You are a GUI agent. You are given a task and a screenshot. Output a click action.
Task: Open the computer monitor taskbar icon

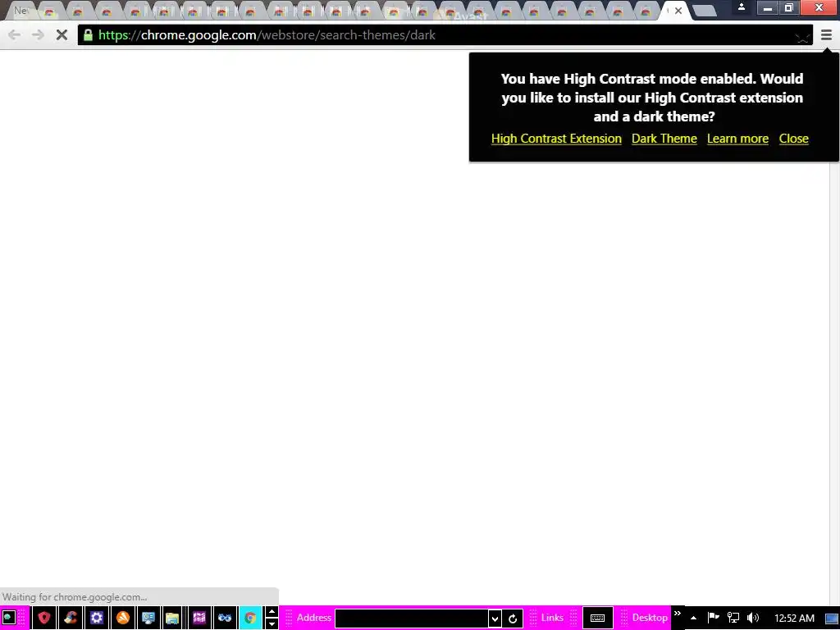[x=148, y=618]
